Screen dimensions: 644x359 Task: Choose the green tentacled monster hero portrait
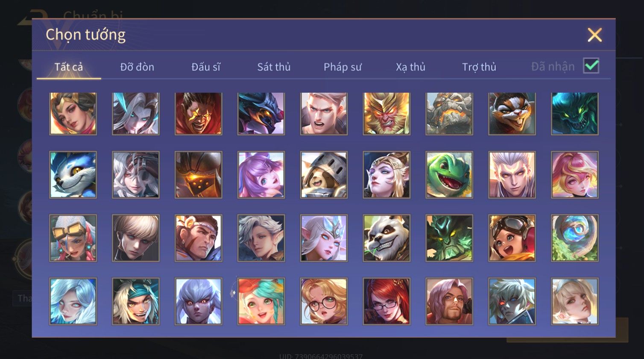pos(575,113)
